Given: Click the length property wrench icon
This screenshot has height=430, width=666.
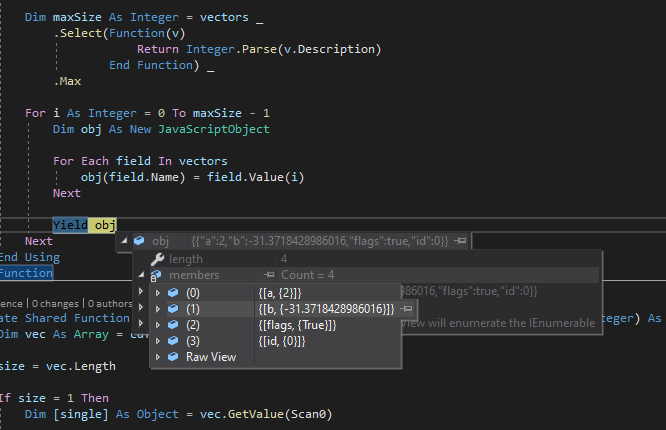Looking at the screenshot, I should [157, 259].
